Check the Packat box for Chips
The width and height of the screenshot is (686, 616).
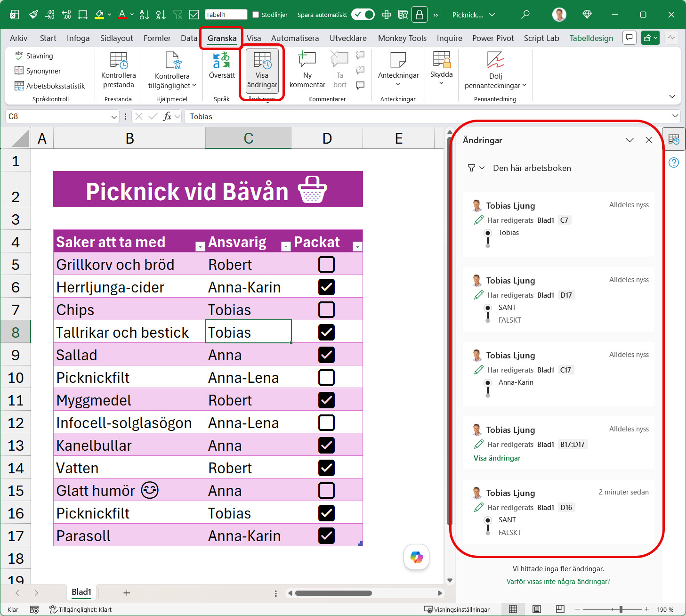(327, 309)
